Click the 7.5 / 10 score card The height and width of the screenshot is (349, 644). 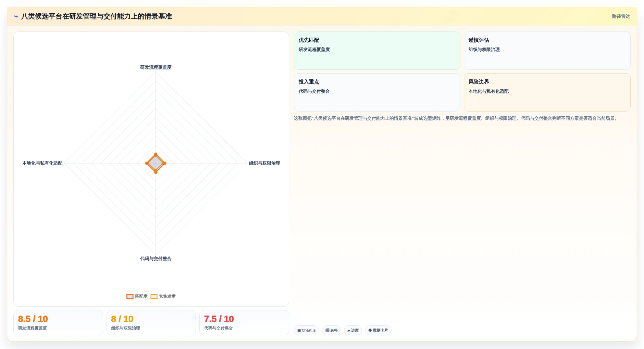(244, 323)
